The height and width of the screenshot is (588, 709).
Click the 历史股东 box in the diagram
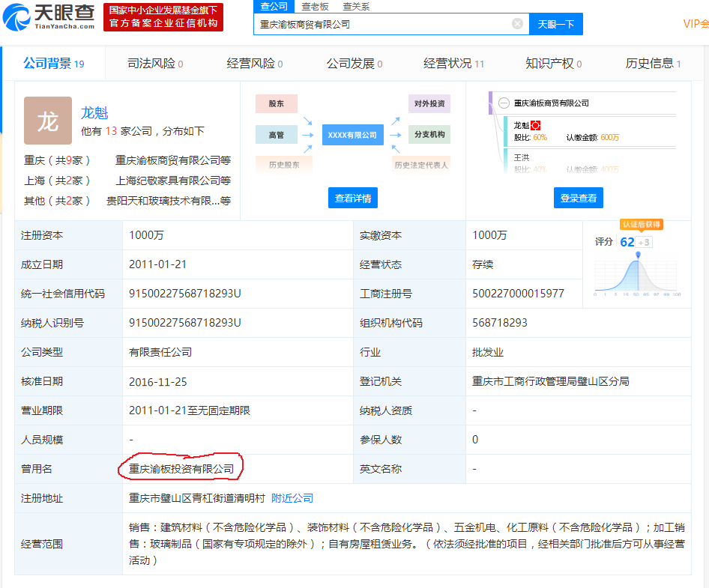click(x=284, y=165)
